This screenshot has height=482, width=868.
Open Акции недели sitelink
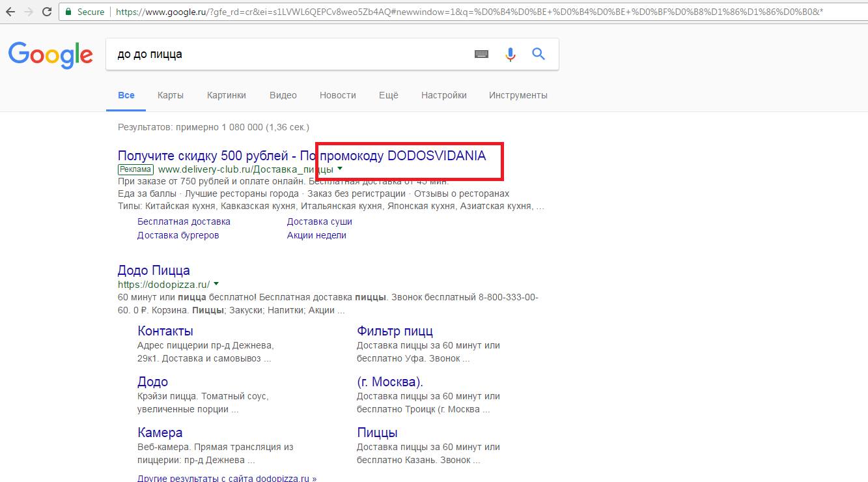316,235
